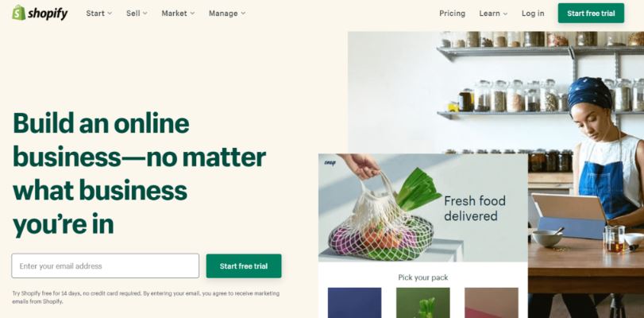Viewport: 644px width, 318px height.
Task: Click Start free trial beside email field
Action: 244,266
